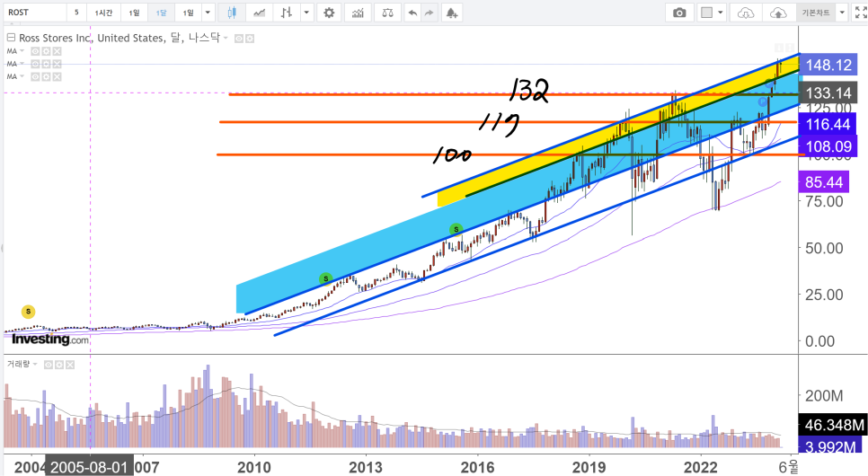Redo the chart action
Screen dimensions: 868x476
tap(429, 13)
